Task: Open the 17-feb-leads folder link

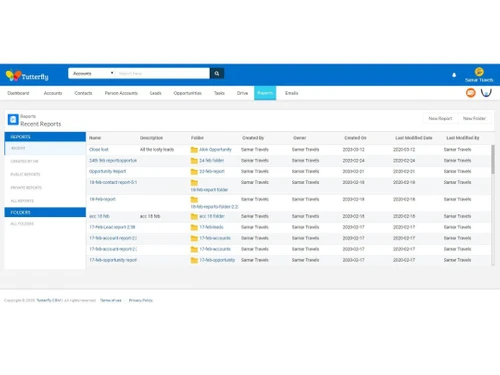Action: [x=211, y=227]
